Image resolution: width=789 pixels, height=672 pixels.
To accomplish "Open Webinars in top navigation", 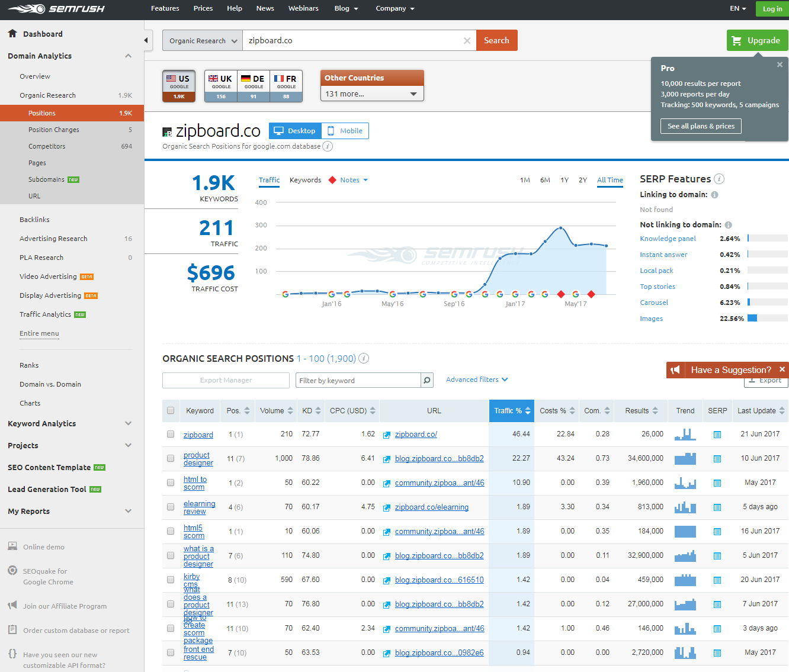I will 303,8.
